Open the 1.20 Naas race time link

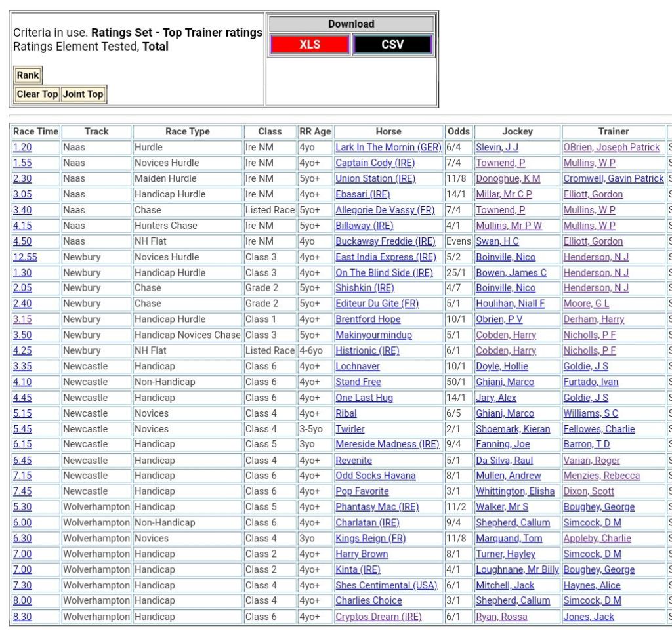pos(22,148)
